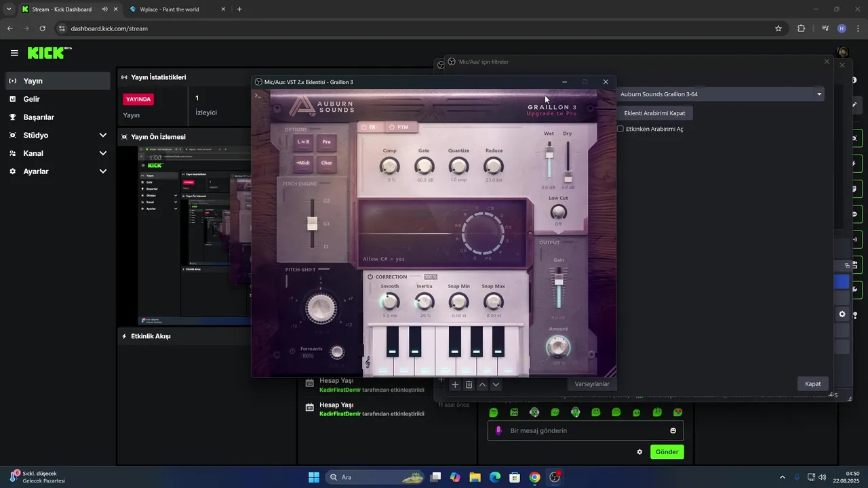Screen dimensions: 868x488
Task: Click the Auburn Sounds logo
Action: tap(321, 106)
